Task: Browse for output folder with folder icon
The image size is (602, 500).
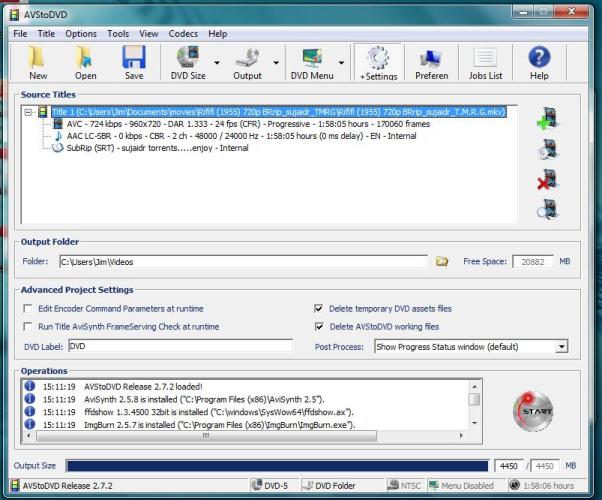Action: (x=442, y=262)
